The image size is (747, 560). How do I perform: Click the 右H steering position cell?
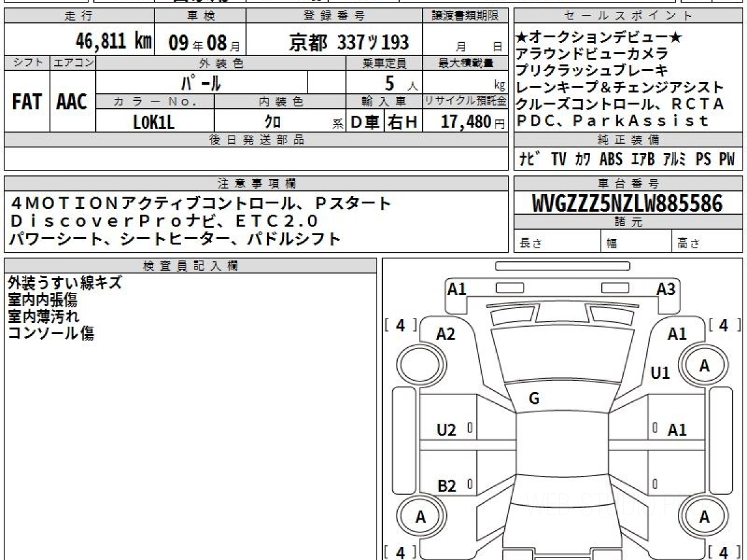point(403,122)
